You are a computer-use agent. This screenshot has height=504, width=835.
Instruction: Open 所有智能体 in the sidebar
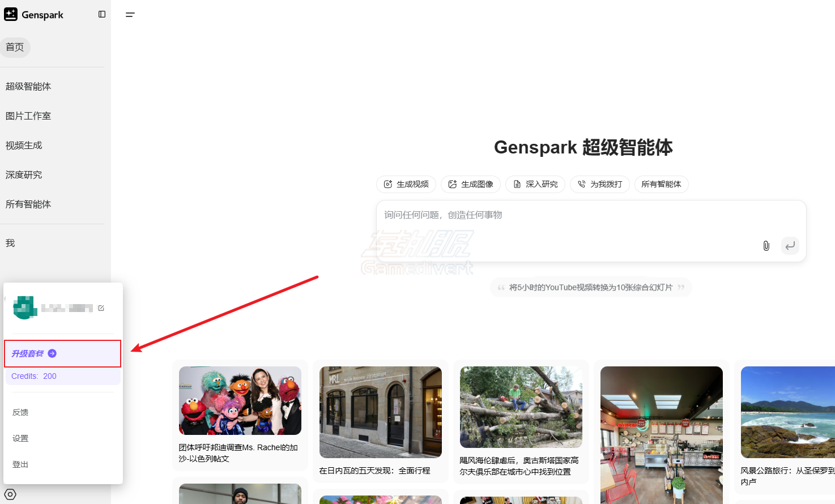(28, 204)
